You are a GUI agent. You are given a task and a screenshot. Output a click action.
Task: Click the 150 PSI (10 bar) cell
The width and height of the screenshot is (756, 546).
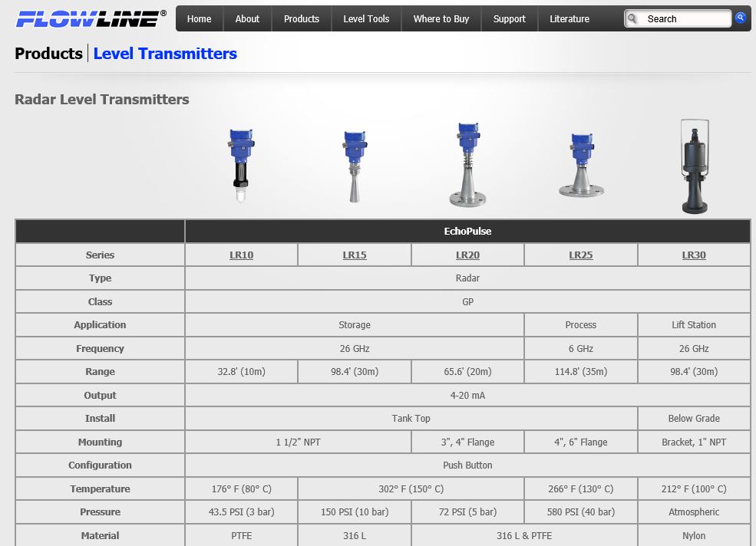(355, 511)
